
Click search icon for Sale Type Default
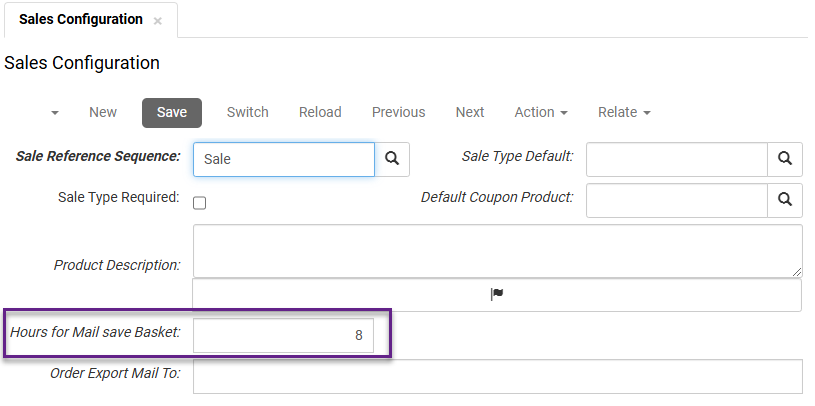(785, 158)
